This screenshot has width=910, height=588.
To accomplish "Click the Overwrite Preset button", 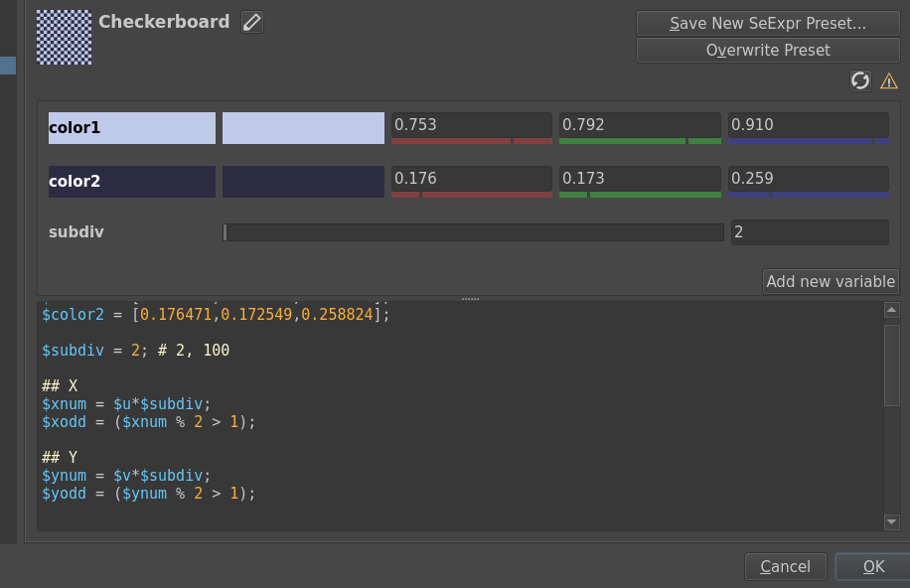I will [767, 50].
